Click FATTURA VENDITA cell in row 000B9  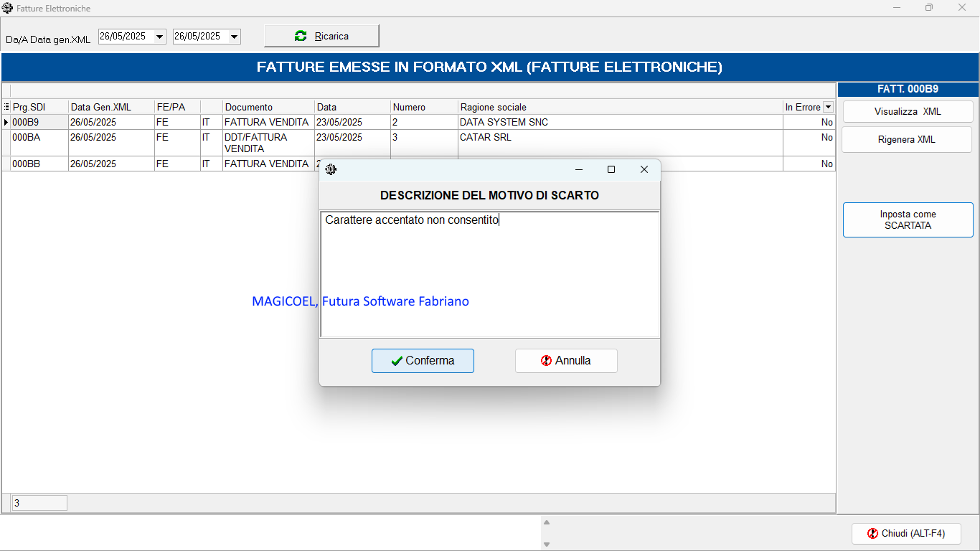click(268, 123)
